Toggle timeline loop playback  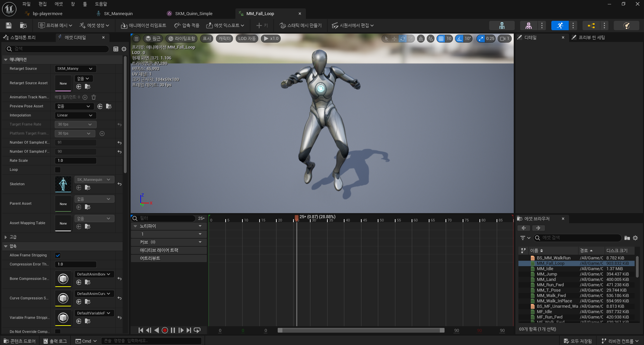point(197,330)
